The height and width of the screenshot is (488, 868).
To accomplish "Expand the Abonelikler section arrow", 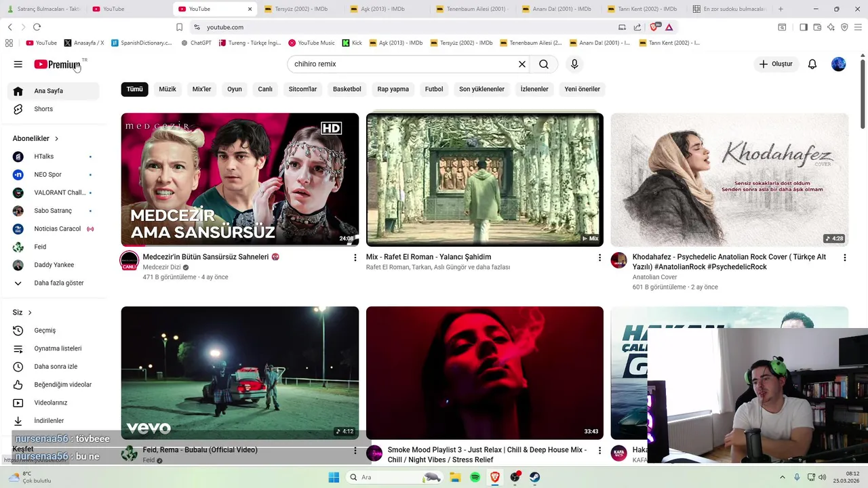I will [56, 138].
